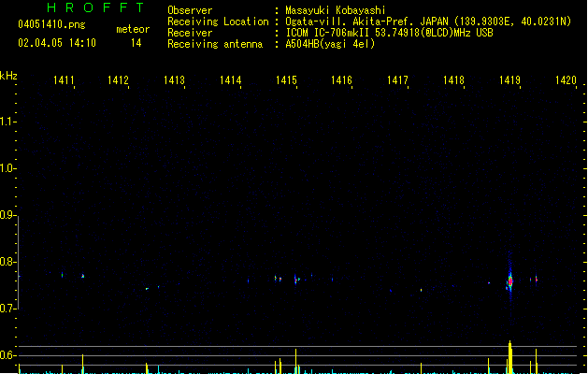The image size is (588, 374).
Task: Click the 1411 time axis label
Action: pyautogui.click(x=64, y=80)
